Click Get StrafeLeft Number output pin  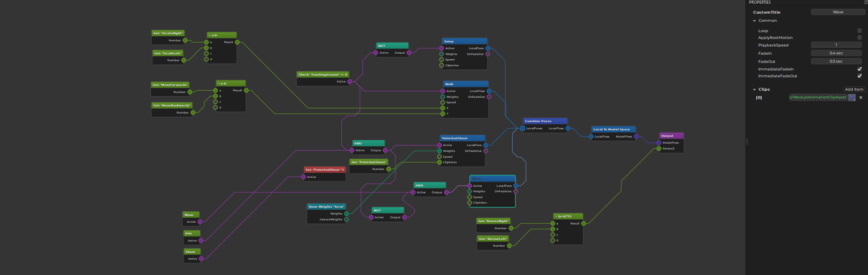coord(184,60)
